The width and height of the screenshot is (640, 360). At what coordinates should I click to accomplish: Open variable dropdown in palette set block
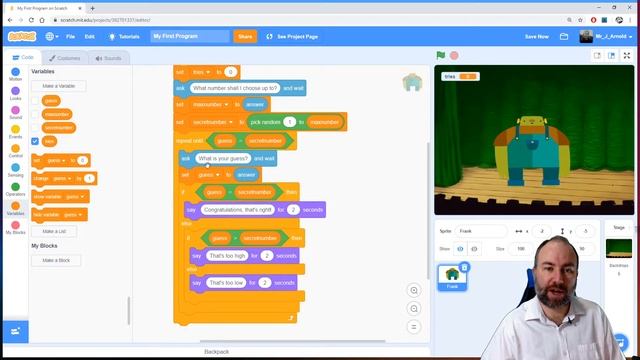pyautogui.click(x=56, y=160)
